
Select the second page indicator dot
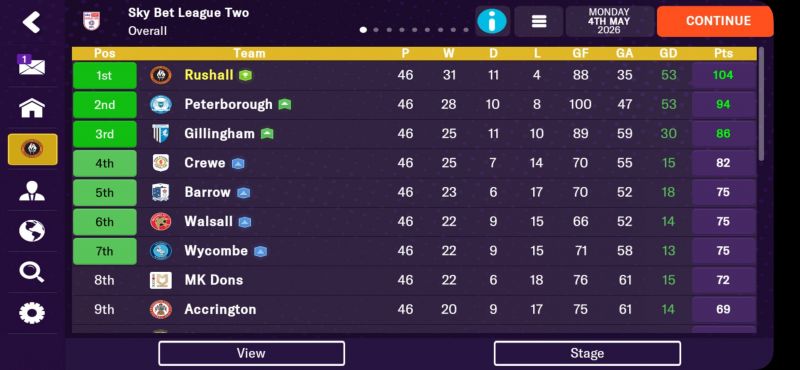tap(376, 30)
